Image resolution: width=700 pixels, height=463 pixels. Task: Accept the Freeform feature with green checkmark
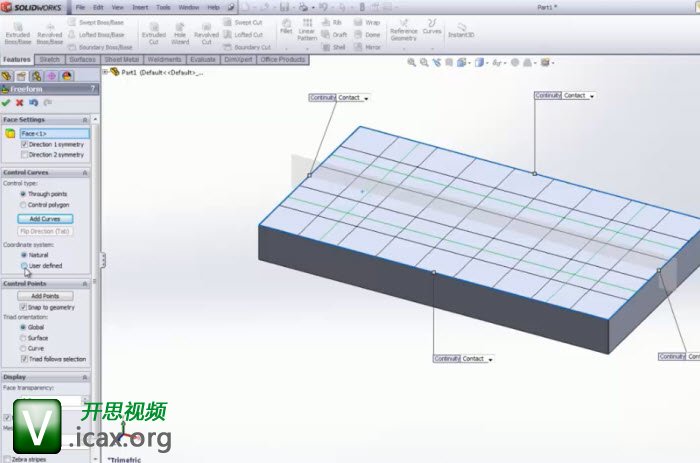click(7, 102)
